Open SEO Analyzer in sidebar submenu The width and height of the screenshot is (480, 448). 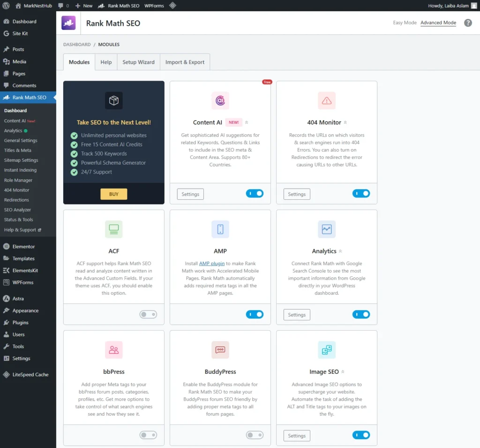[17, 210]
